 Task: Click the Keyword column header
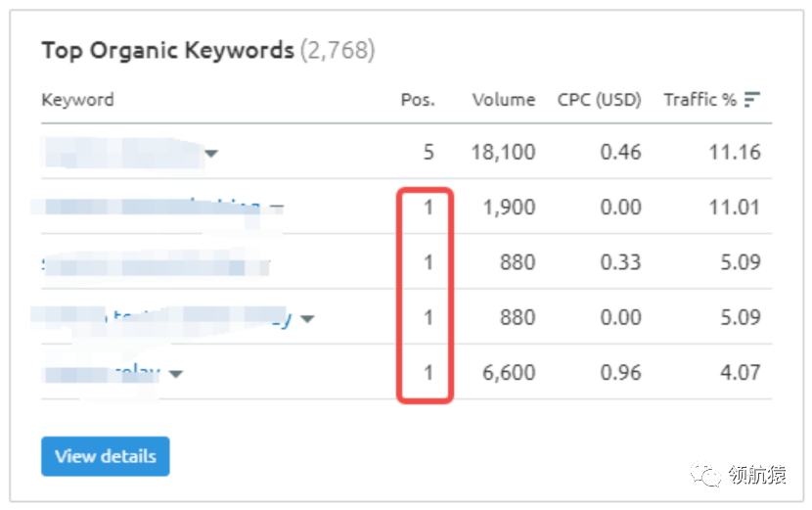(x=77, y=100)
